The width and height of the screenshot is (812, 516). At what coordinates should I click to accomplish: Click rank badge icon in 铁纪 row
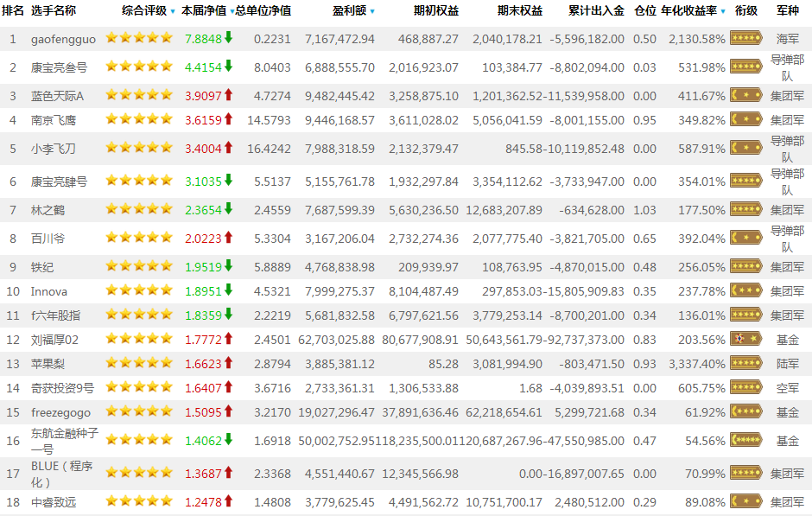click(745, 266)
